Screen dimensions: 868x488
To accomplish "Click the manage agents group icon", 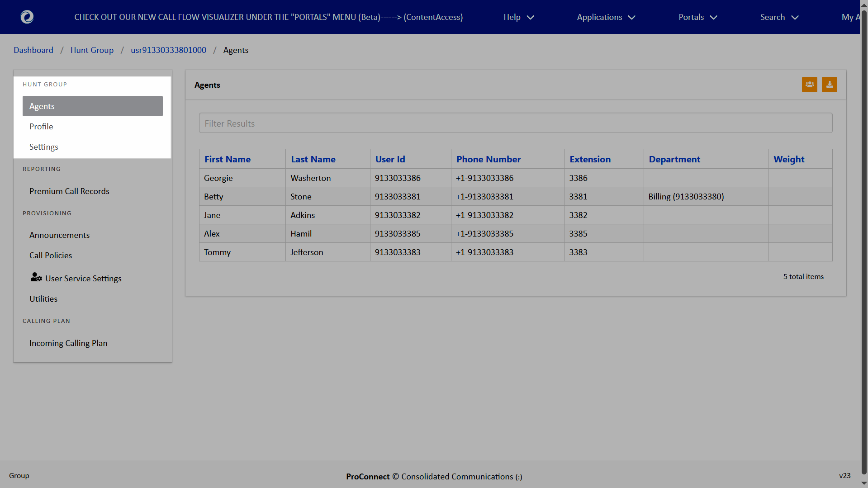I will tap(809, 85).
